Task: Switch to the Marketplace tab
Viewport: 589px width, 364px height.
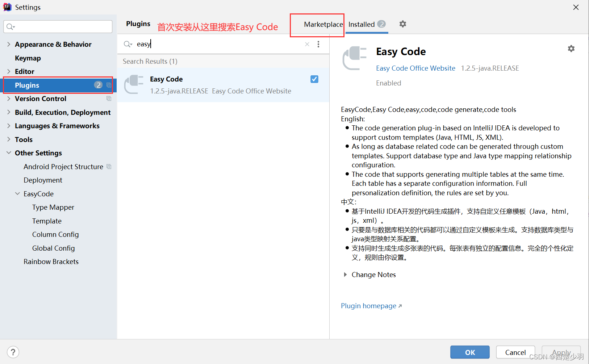Action: [323, 24]
